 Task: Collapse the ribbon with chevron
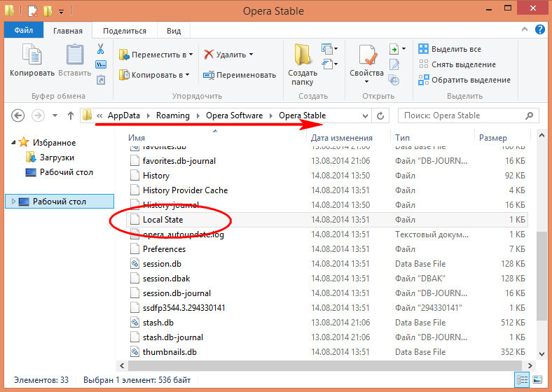525,29
